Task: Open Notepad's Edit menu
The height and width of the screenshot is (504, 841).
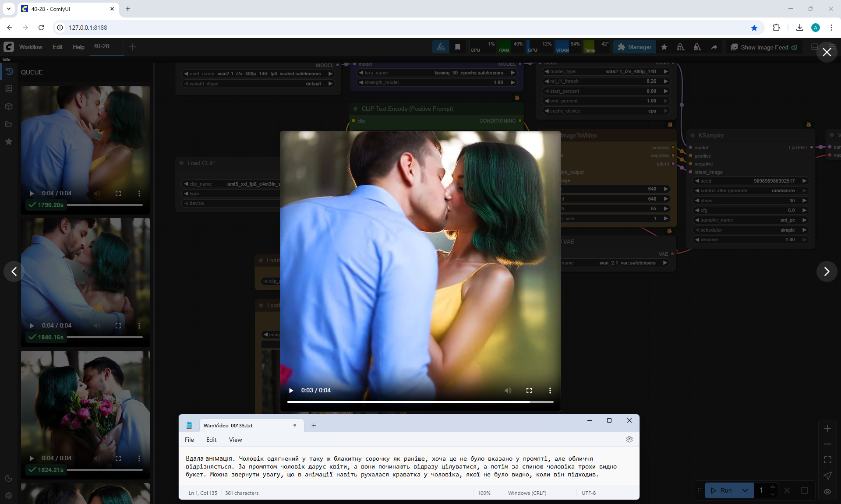Action: tap(211, 440)
